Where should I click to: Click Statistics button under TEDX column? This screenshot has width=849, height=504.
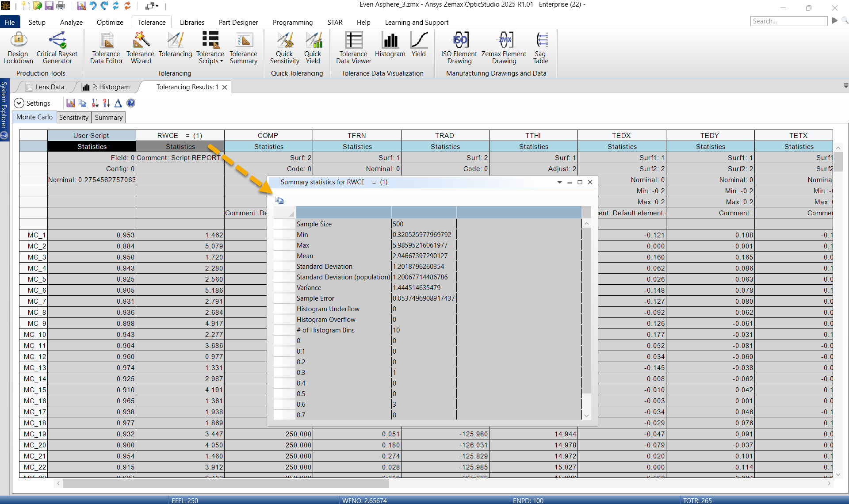coord(622,146)
